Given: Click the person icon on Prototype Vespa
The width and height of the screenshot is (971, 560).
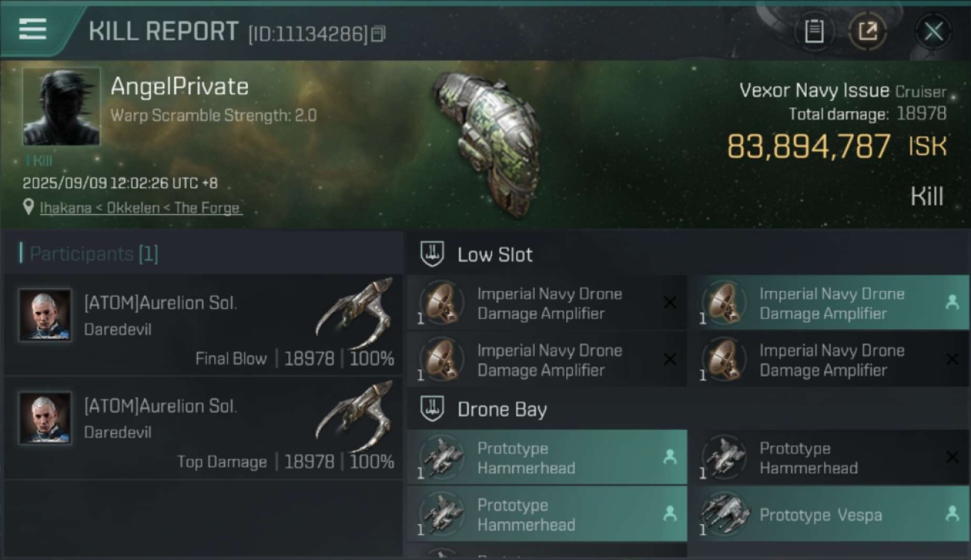Looking at the screenshot, I should (x=952, y=514).
